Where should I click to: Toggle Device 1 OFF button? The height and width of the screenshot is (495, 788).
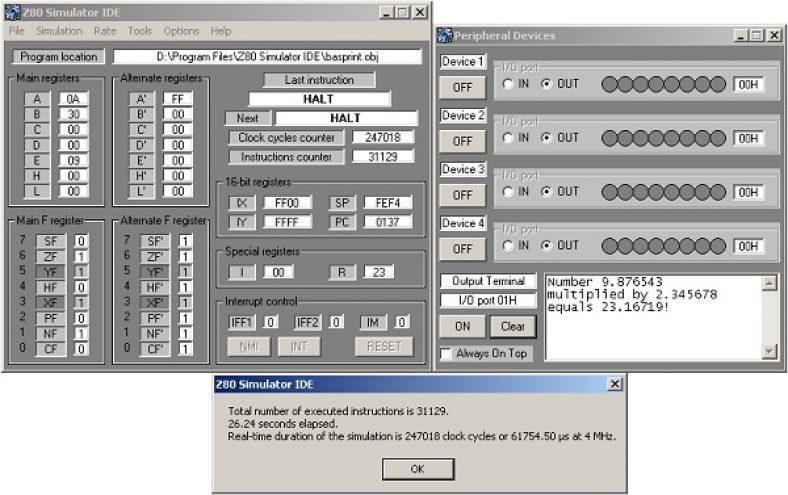point(462,87)
